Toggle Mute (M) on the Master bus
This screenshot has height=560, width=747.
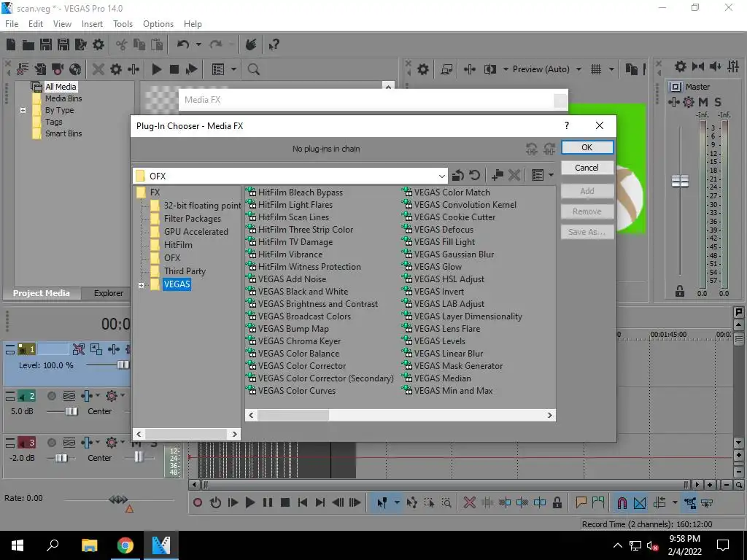click(703, 102)
